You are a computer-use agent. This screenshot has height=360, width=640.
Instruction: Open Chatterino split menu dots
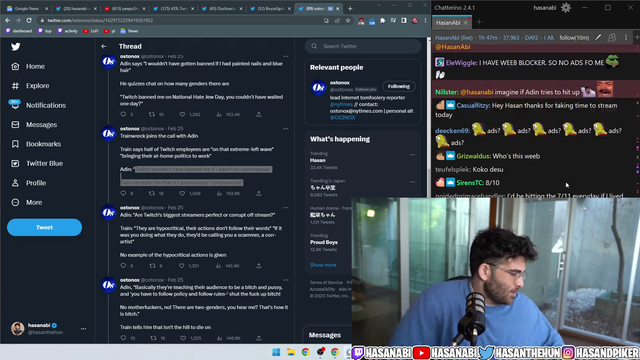(626, 38)
